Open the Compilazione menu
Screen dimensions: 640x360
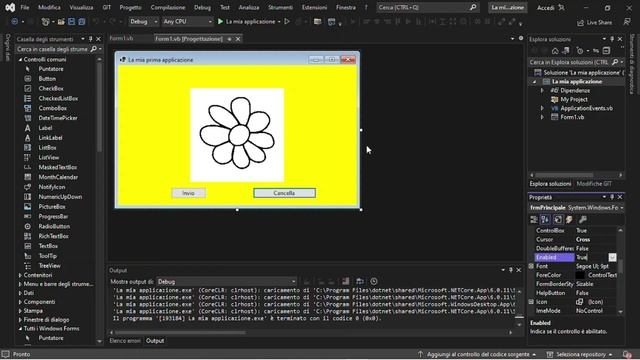(167, 7)
